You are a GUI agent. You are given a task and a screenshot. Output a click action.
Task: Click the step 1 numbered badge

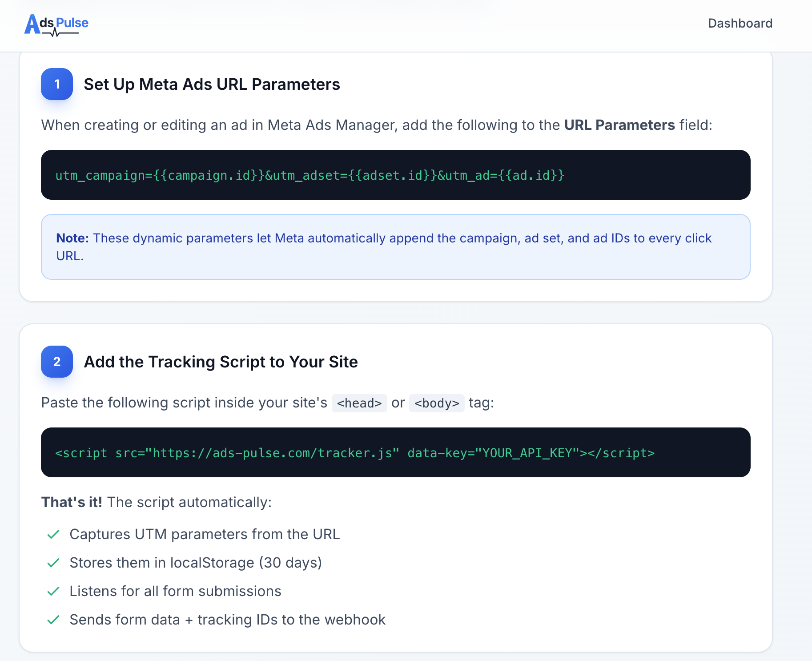[x=56, y=84]
